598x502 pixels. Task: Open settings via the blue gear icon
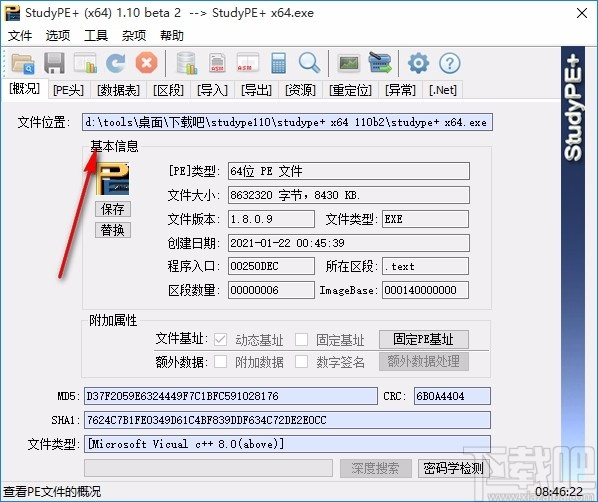[x=418, y=63]
